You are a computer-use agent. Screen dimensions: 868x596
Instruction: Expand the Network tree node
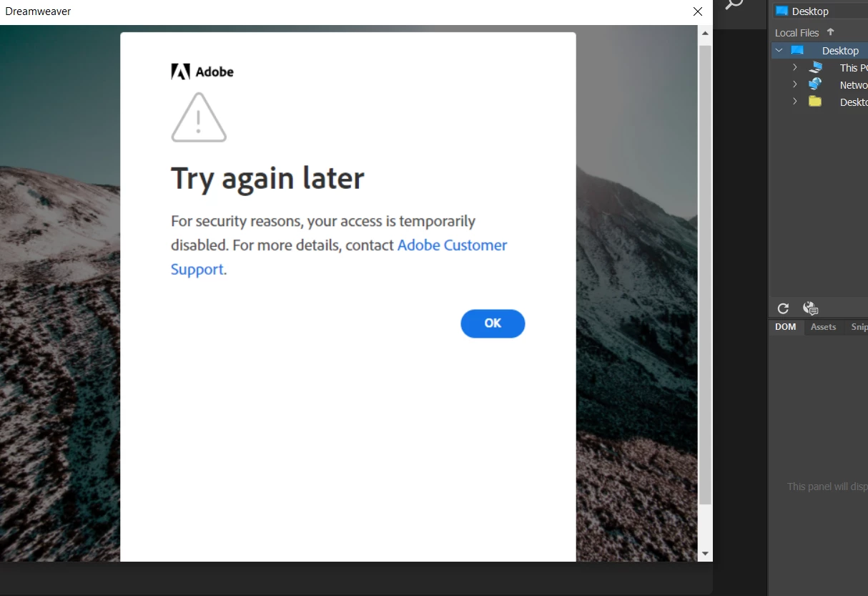pyautogui.click(x=794, y=84)
